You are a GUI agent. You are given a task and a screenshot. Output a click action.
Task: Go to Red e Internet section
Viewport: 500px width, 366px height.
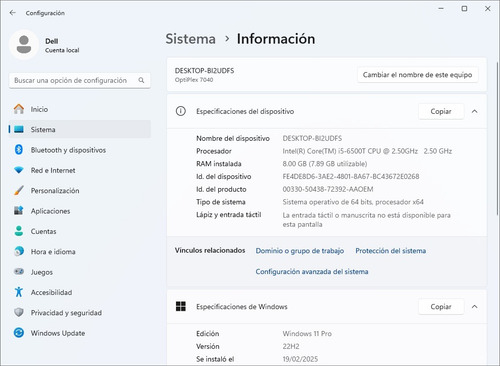point(80,170)
